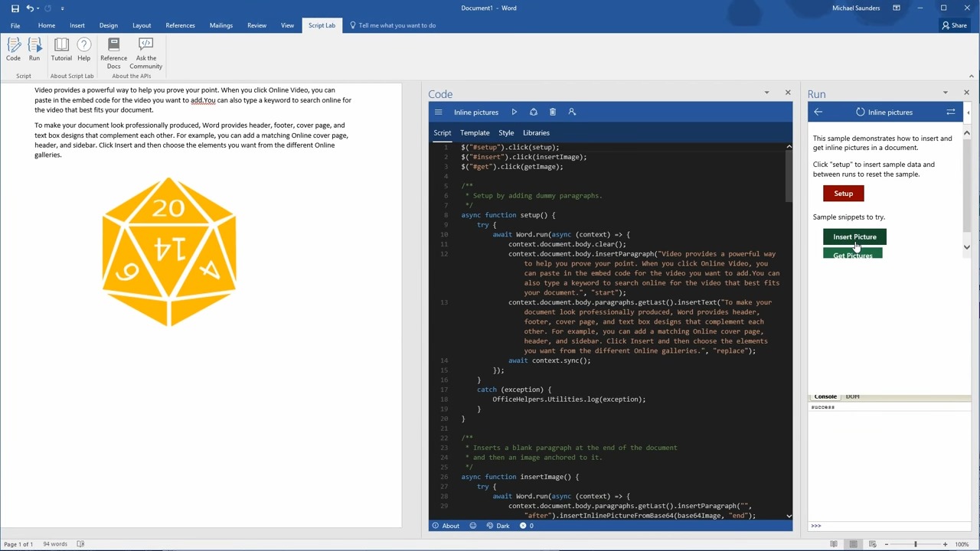Open the Review ribbon tab
Image resolution: width=980 pixels, height=551 pixels.
coord(256,25)
